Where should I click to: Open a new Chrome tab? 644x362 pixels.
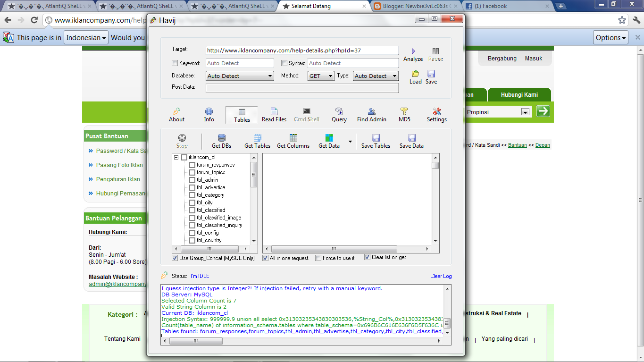(x=560, y=6)
